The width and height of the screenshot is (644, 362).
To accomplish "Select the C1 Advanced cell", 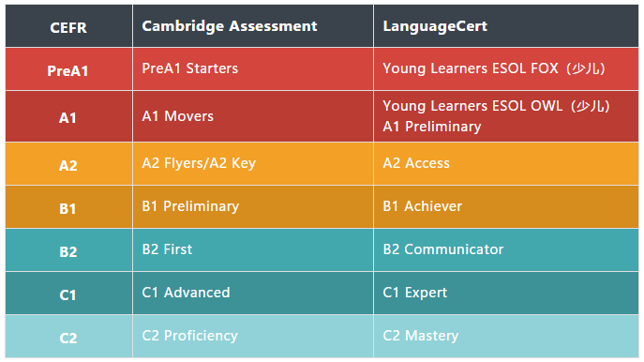I will click(253, 293).
